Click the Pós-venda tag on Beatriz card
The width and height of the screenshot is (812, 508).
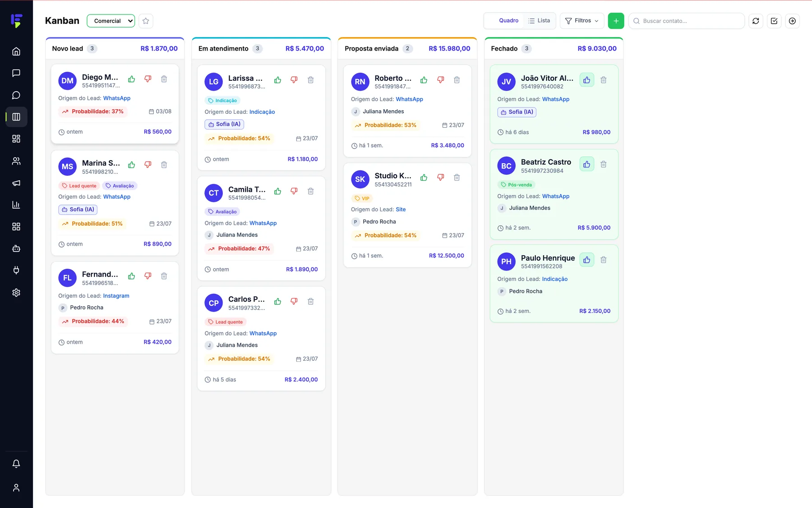click(x=516, y=185)
